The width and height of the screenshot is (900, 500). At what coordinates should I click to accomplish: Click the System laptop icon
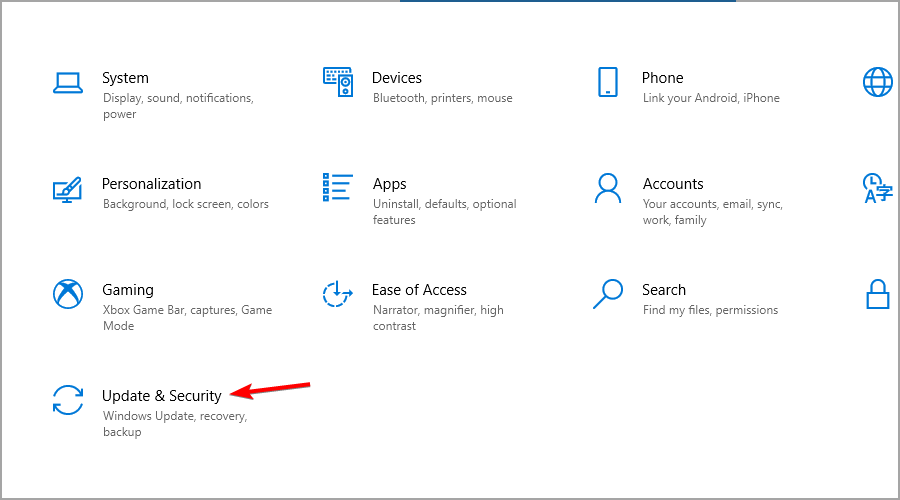[68, 82]
